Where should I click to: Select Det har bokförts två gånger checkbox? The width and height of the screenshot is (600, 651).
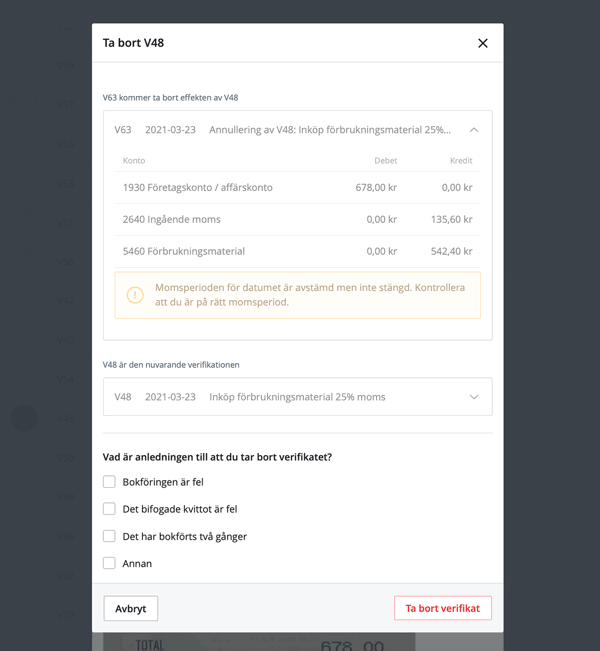pos(110,536)
